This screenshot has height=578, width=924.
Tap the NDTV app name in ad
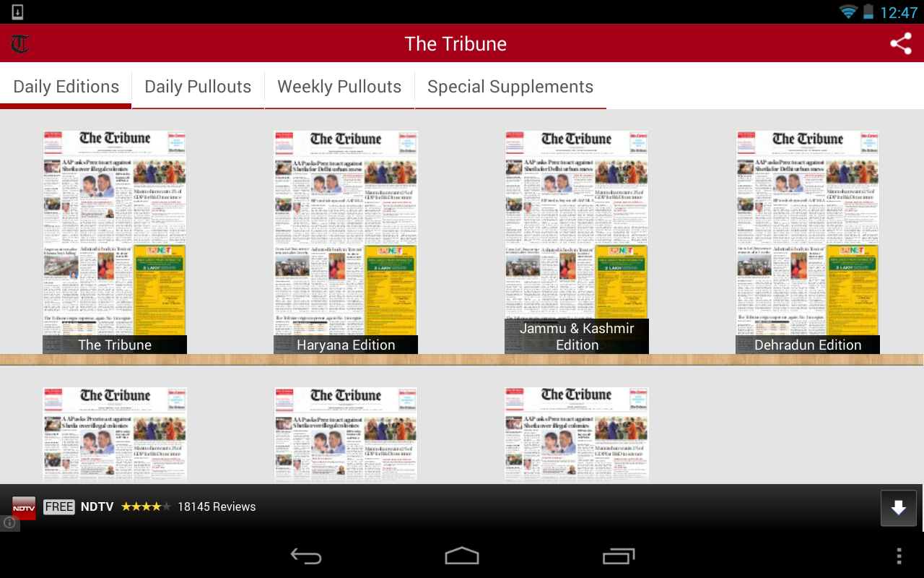[x=97, y=507]
